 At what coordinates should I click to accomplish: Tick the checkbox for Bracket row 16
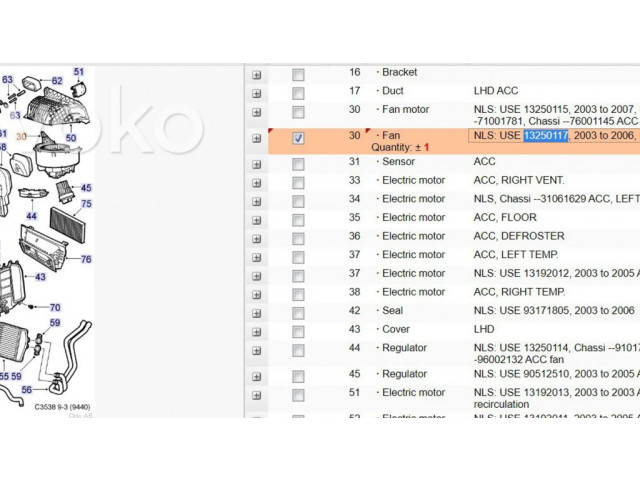298,75
